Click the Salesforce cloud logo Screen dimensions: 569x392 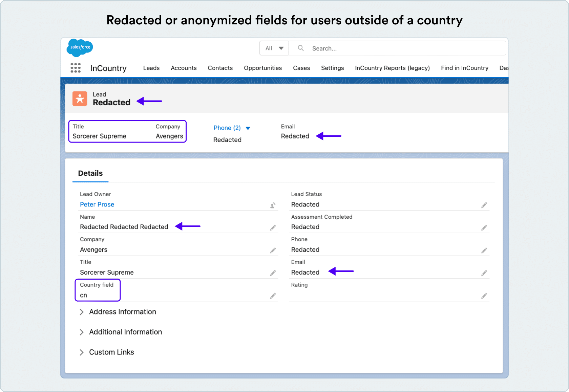click(80, 47)
